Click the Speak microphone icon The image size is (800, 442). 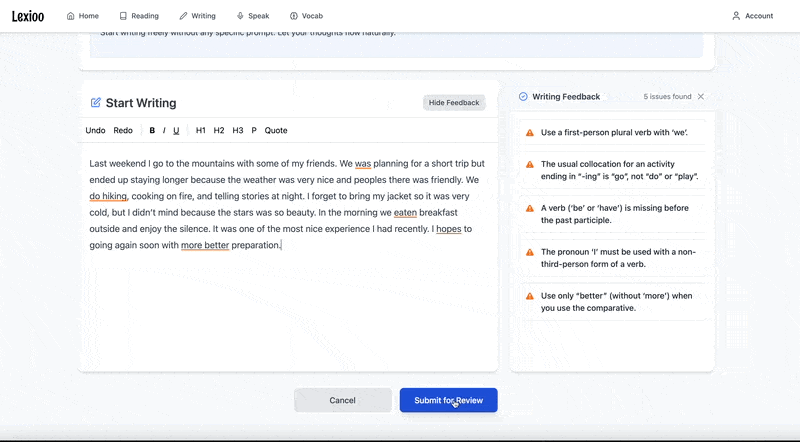(x=240, y=16)
